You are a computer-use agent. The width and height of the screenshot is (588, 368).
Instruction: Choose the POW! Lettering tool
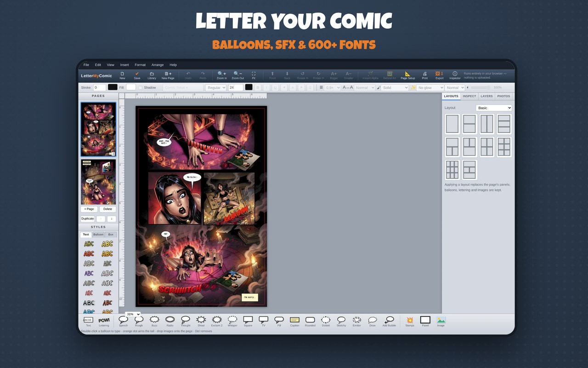pos(104,322)
